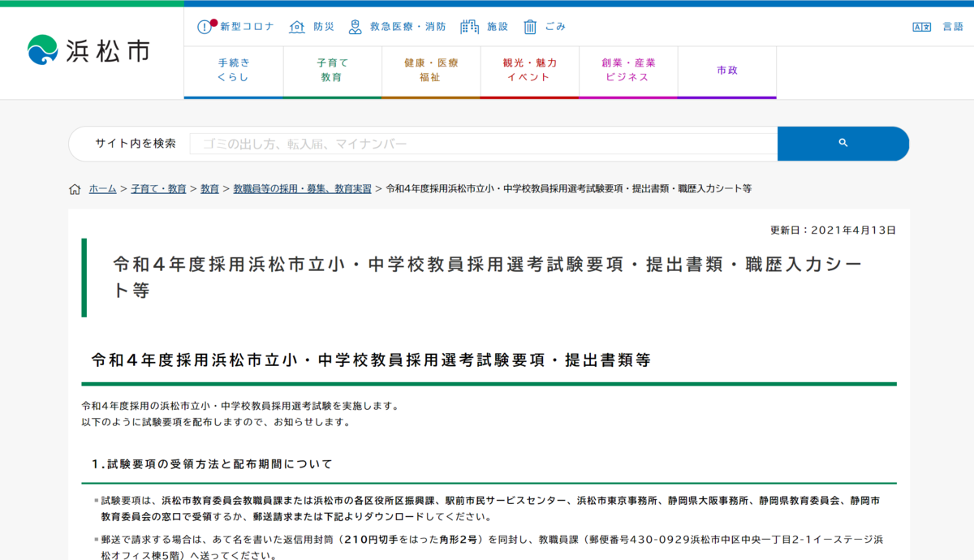Open the 子育て 教育 menu
The image size is (974, 560).
tap(332, 71)
